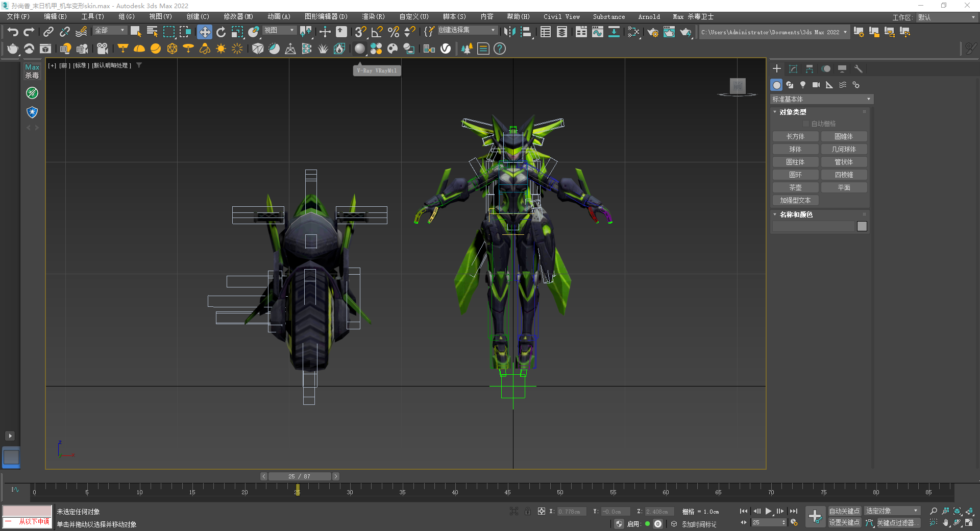Open the Schematic View icon
The height and width of the screenshot is (531, 980).
coord(614,32)
